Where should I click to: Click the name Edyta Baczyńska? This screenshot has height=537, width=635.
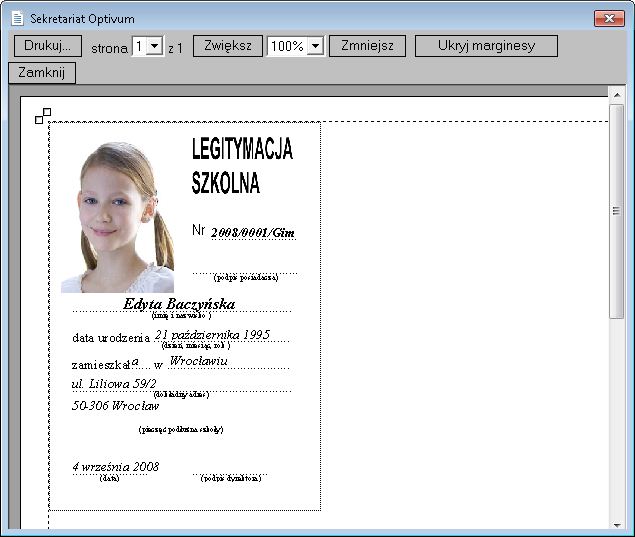point(179,304)
